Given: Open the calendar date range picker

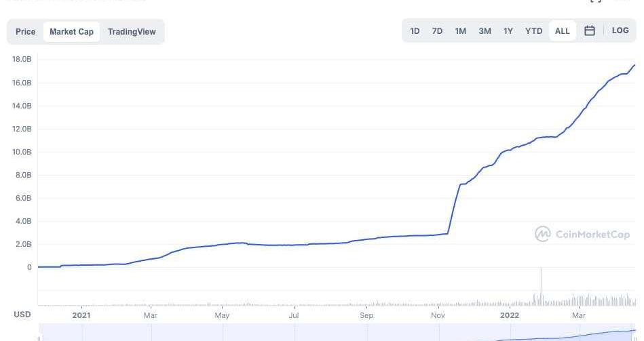Looking at the screenshot, I should click(x=590, y=31).
